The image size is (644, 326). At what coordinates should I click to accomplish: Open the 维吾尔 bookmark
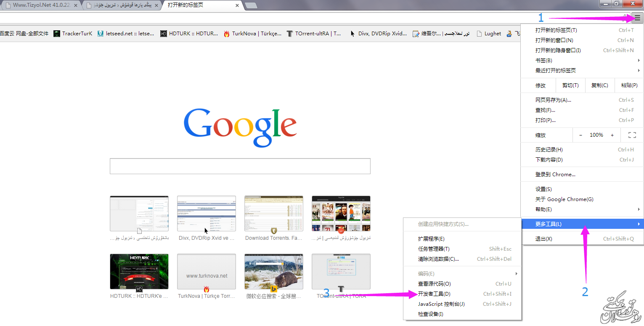[x=441, y=34]
